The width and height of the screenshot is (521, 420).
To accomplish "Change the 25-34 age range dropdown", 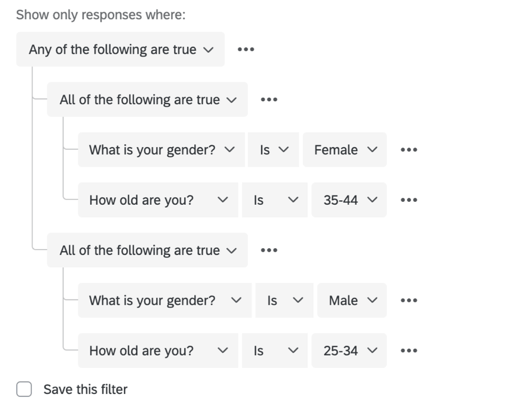I will (349, 351).
